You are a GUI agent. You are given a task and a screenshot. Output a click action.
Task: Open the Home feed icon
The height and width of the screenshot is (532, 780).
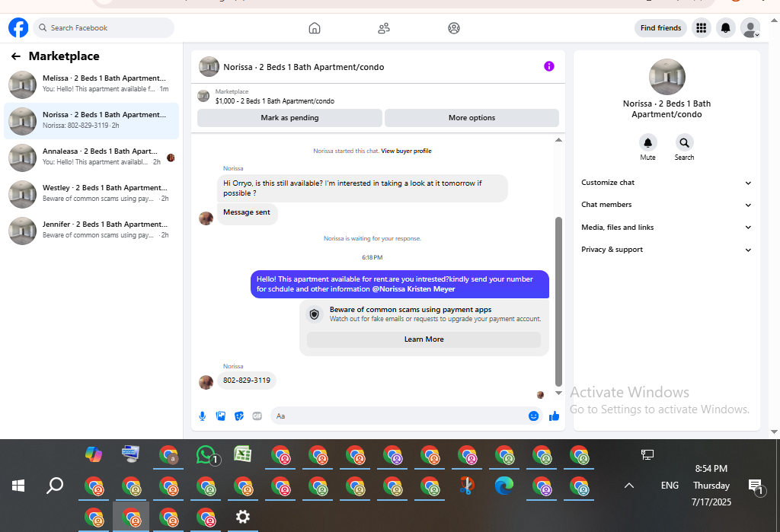(315, 28)
